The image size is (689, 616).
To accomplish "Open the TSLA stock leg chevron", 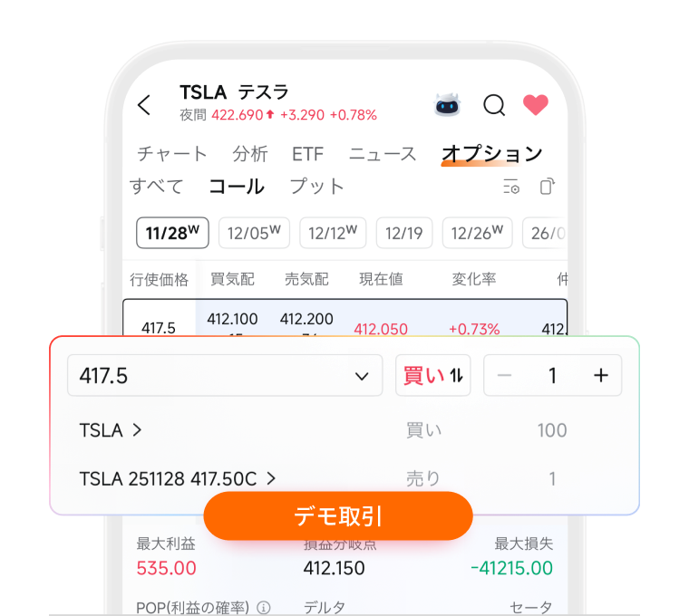I will [137, 430].
